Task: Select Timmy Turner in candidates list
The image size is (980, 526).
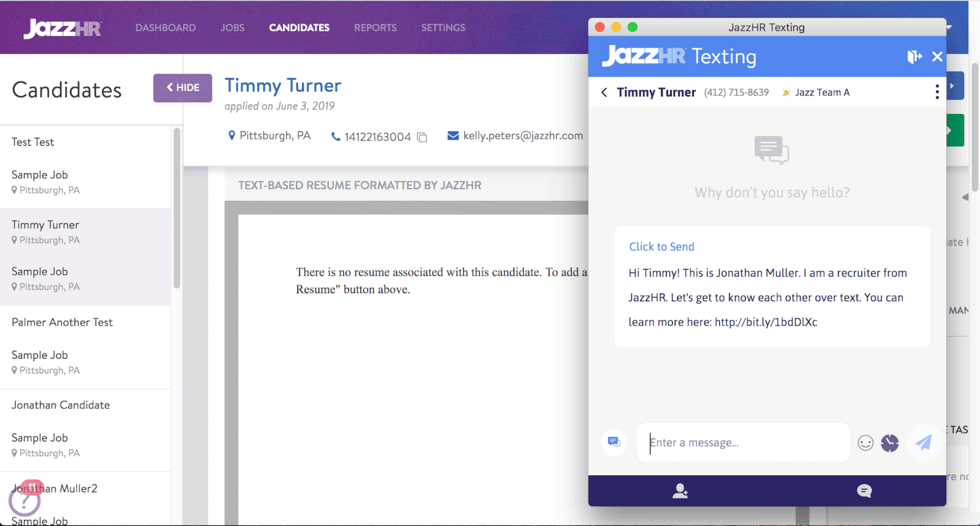Action: pyautogui.click(x=45, y=225)
